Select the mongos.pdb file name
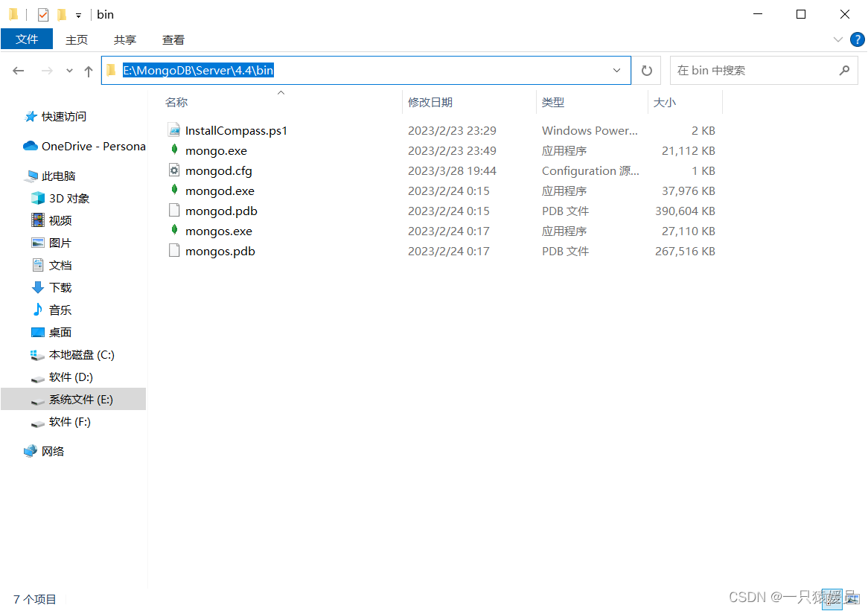The height and width of the screenshot is (611, 868). (220, 252)
